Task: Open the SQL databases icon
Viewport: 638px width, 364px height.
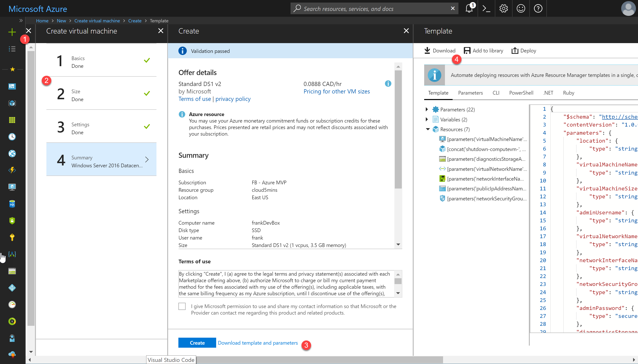Action: (x=12, y=204)
